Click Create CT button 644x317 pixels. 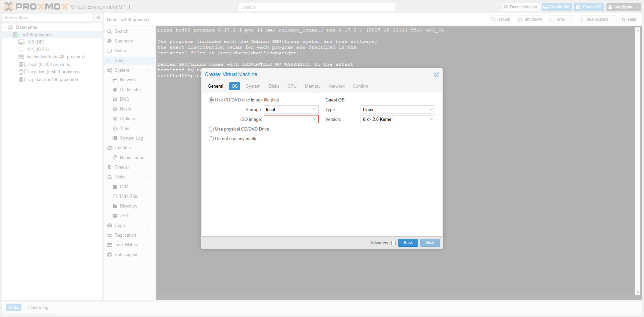589,7
